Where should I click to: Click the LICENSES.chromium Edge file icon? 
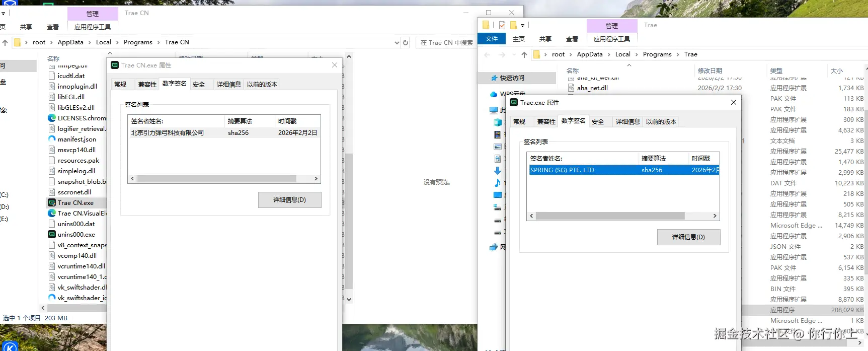[x=52, y=118]
